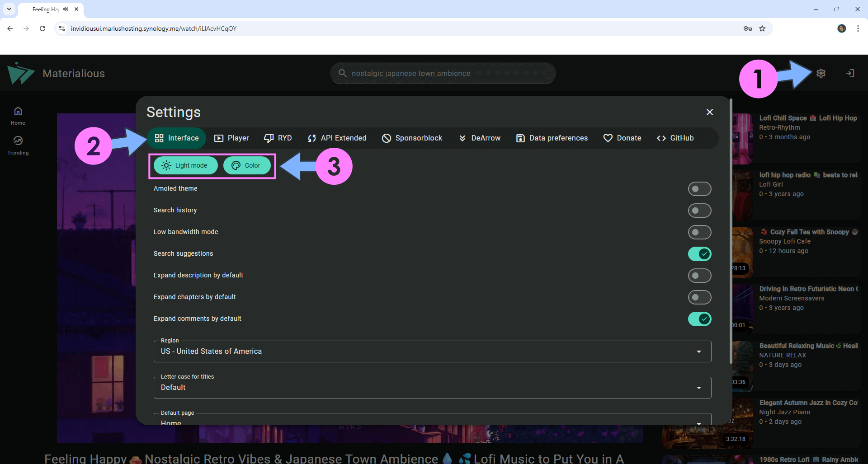Open the Color picker button

247,165
